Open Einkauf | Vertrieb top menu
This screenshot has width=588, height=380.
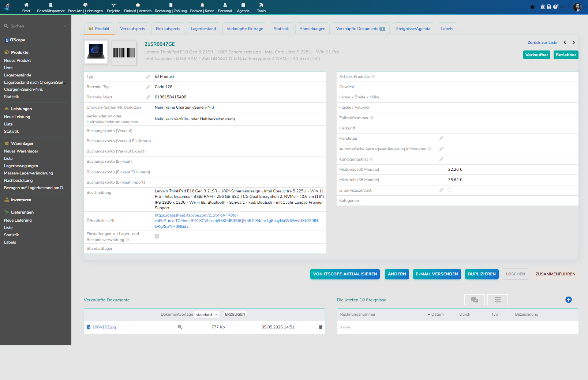point(138,7)
